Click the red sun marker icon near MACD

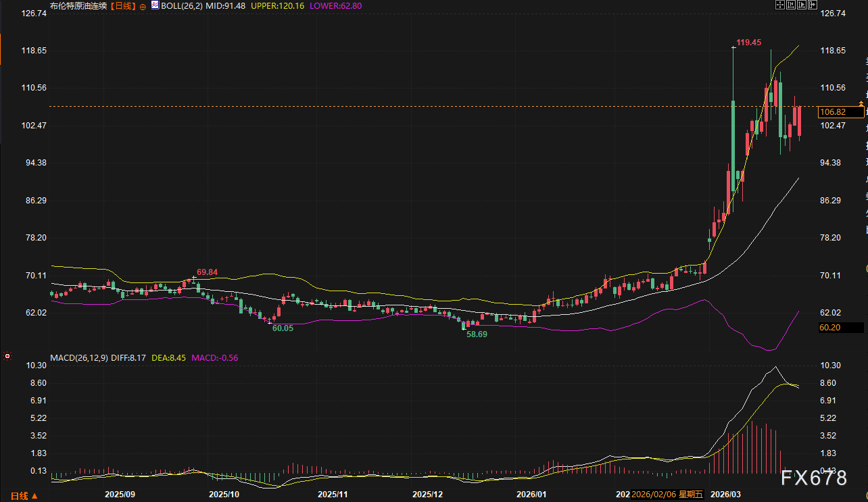(x=7, y=355)
